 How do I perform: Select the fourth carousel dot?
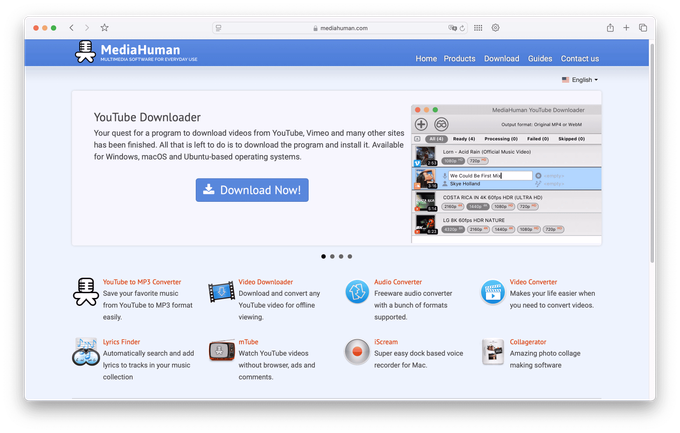coord(350,256)
